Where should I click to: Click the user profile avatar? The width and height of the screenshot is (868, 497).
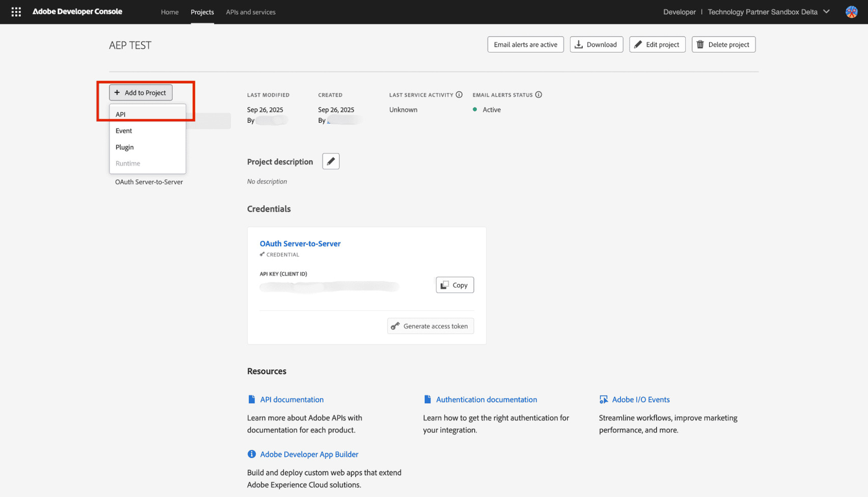851,12
